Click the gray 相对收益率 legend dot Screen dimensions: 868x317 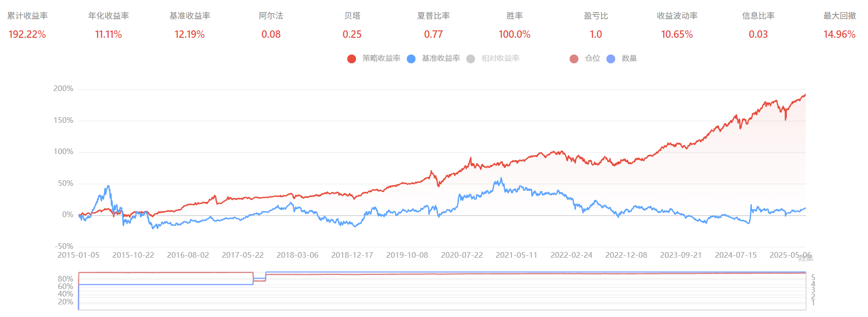(471, 59)
